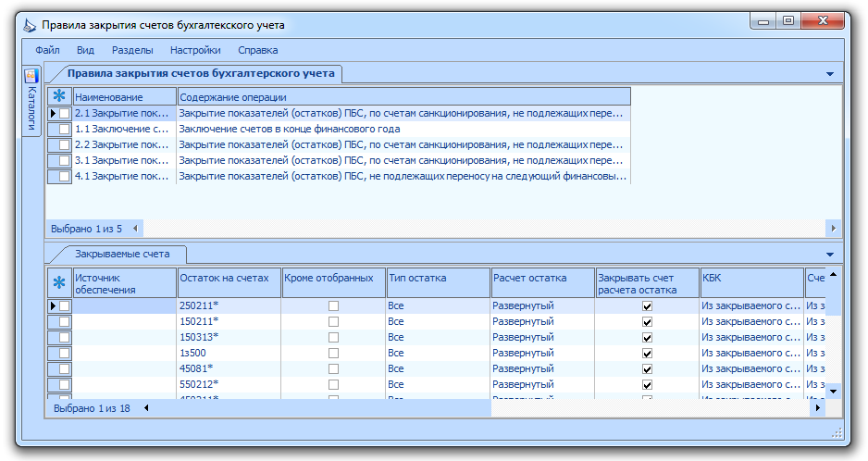Expand dropdown arrow of Закрываемые счета panel
868x461 pixels.
click(830, 255)
